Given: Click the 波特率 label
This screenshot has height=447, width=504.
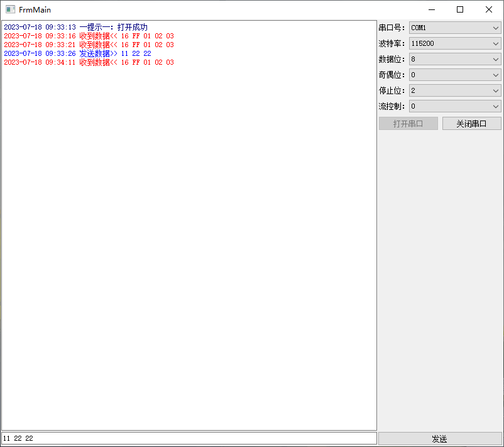Looking at the screenshot, I should coord(392,43).
